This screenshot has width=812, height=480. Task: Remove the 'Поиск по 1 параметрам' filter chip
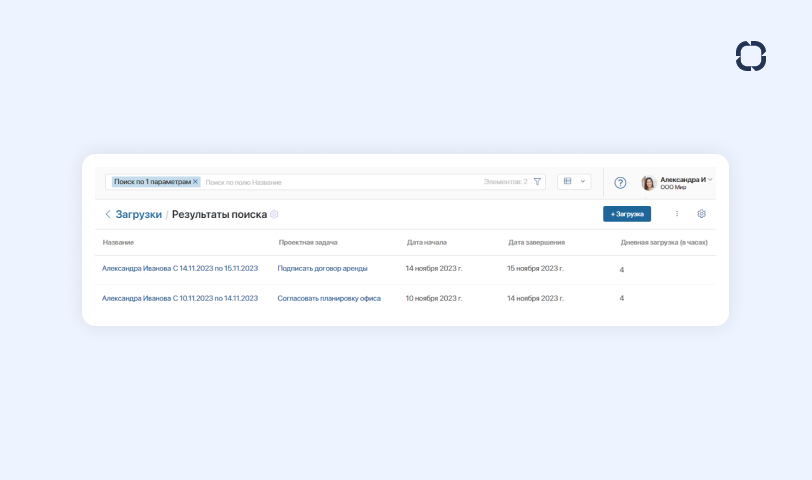pos(196,182)
